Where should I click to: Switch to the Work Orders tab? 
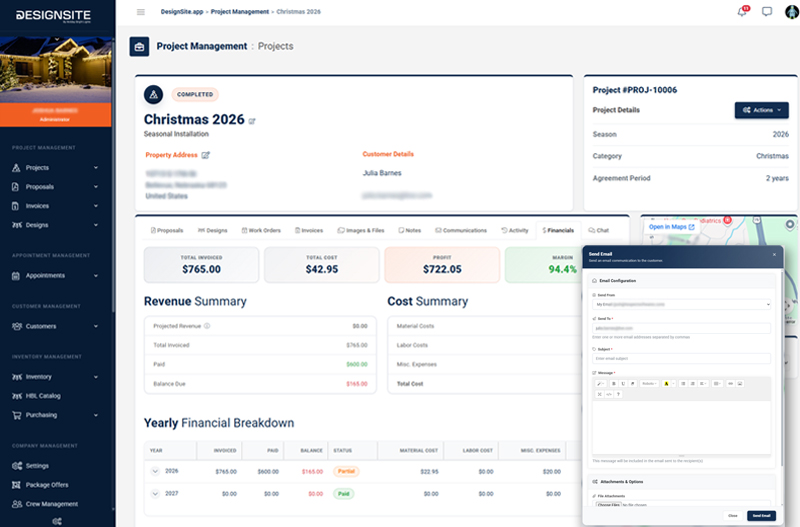(261, 231)
